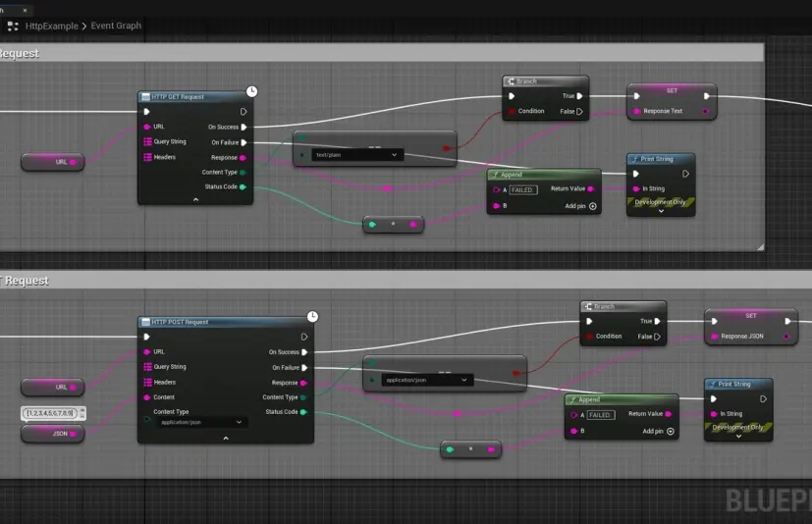Select Event Graph in the breadcrumb
812x524 pixels.
pyautogui.click(x=116, y=26)
